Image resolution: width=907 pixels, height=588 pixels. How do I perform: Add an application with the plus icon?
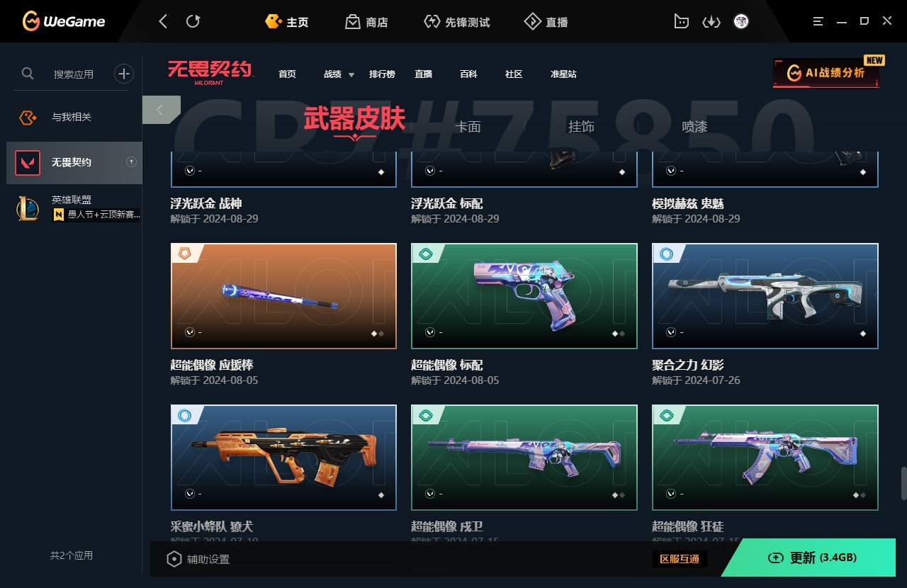pos(124,73)
